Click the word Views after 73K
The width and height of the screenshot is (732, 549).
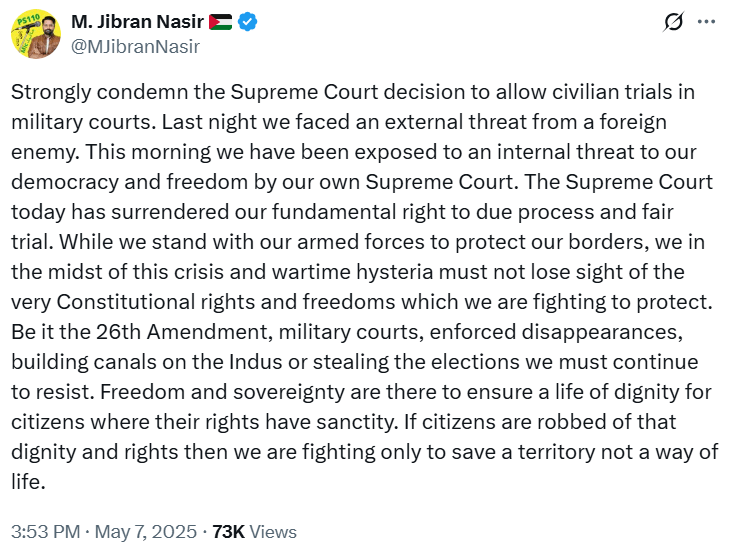(273, 532)
